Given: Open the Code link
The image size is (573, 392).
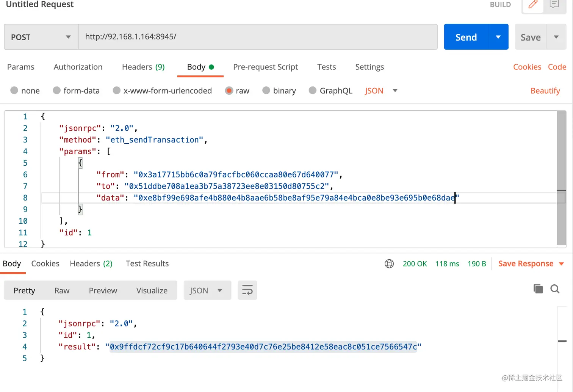Looking at the screenshot, I should 557,67.
